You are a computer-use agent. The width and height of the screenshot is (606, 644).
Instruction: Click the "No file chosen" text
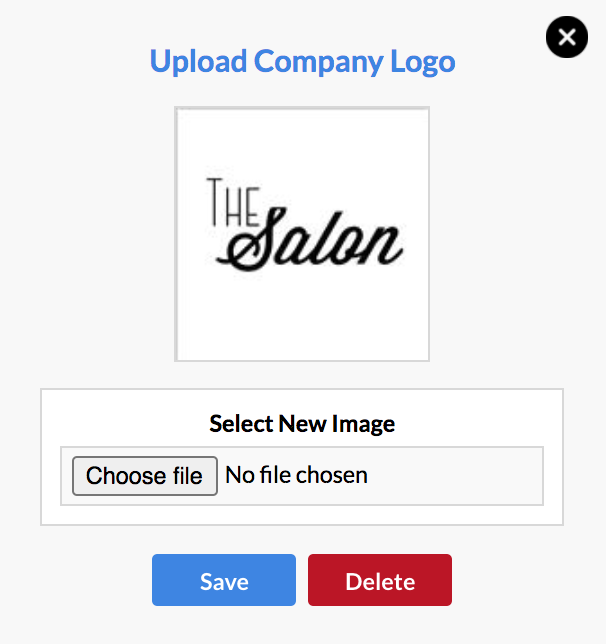pyautogui.click(x=297, y=475)
